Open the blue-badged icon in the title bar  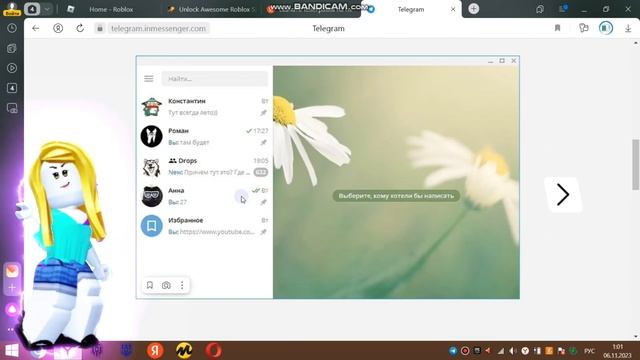[563, 9]
